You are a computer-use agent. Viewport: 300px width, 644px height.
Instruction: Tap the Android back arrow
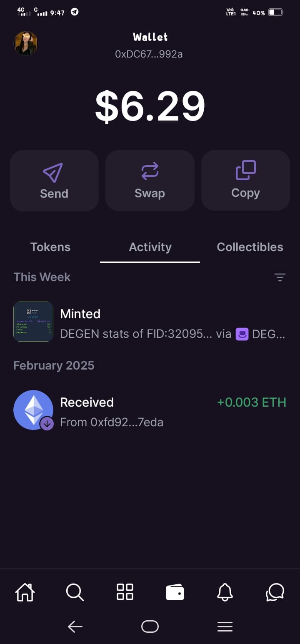tap(75, 626)
